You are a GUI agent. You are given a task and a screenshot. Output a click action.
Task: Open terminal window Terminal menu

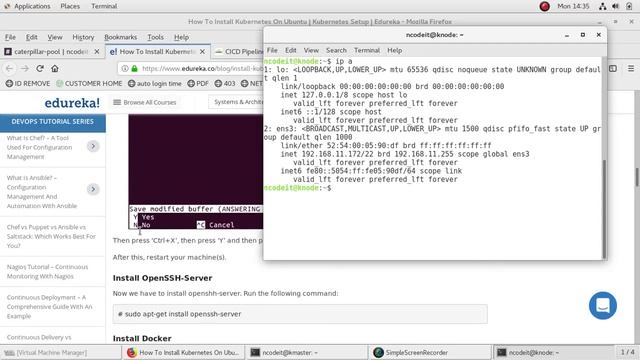click(x=367, y=50)
